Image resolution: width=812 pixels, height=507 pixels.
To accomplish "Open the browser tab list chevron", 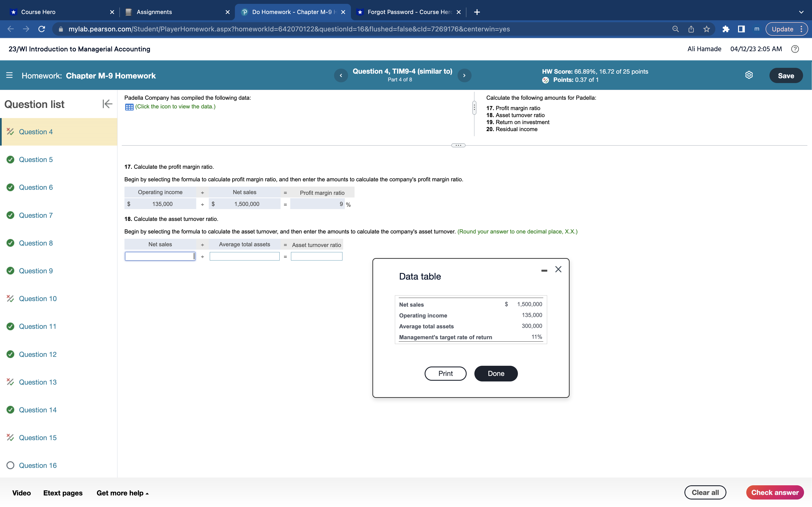I will (801, 12).
